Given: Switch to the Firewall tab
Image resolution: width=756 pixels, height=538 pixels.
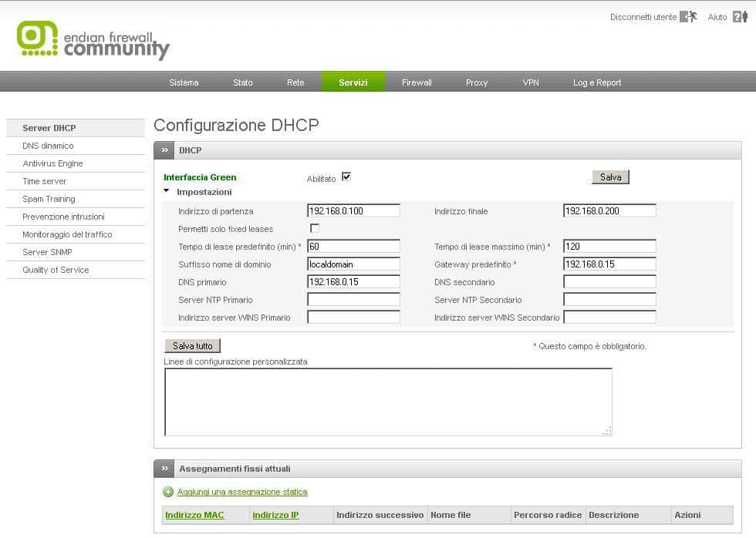Looking at the screenshot, I should (x=416, y=82).
